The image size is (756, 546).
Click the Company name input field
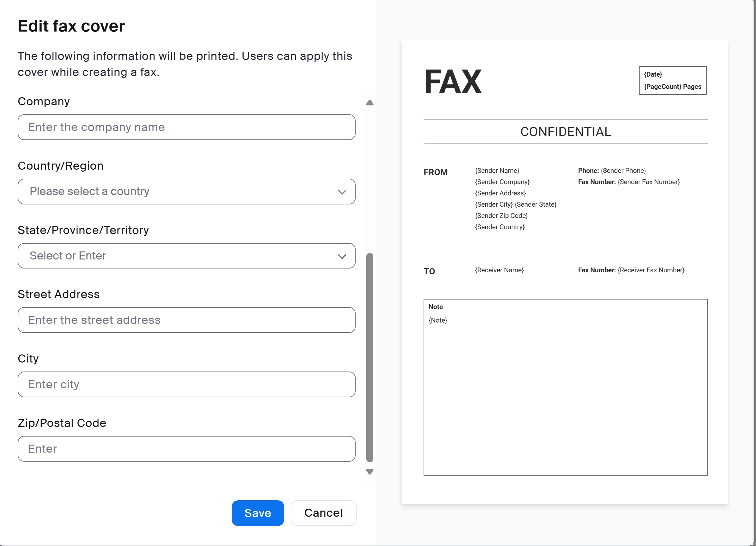[x=186, y=127]
